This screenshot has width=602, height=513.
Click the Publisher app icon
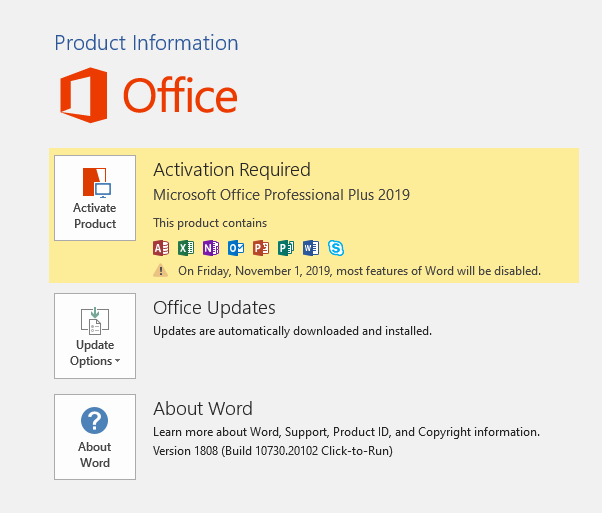pos(286,248)
